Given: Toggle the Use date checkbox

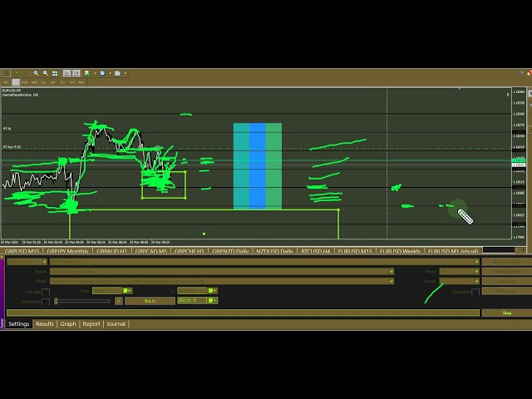Looking at the screenshot, I should click(x=46, y=292).
